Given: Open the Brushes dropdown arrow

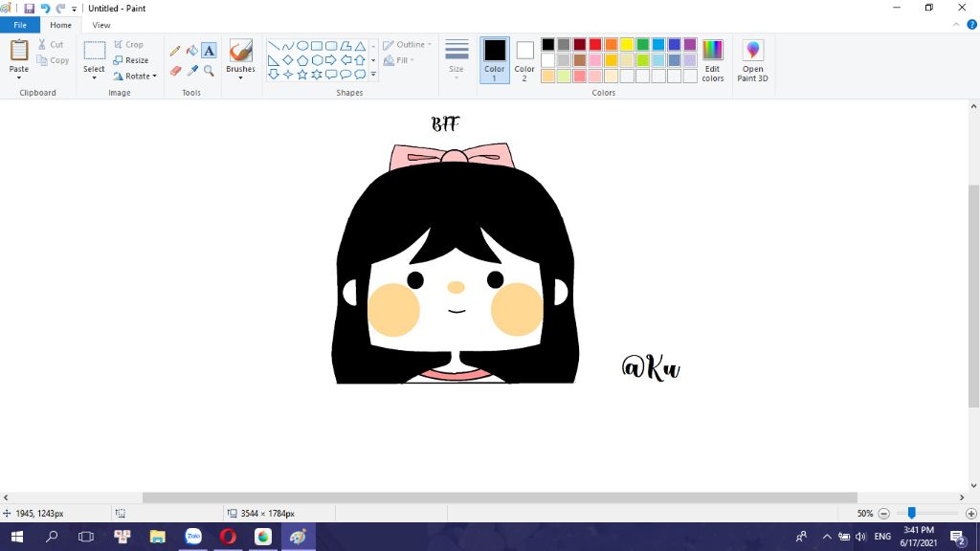Looking at the screenshot, I should pyautogui.click(x=240, y=78).
